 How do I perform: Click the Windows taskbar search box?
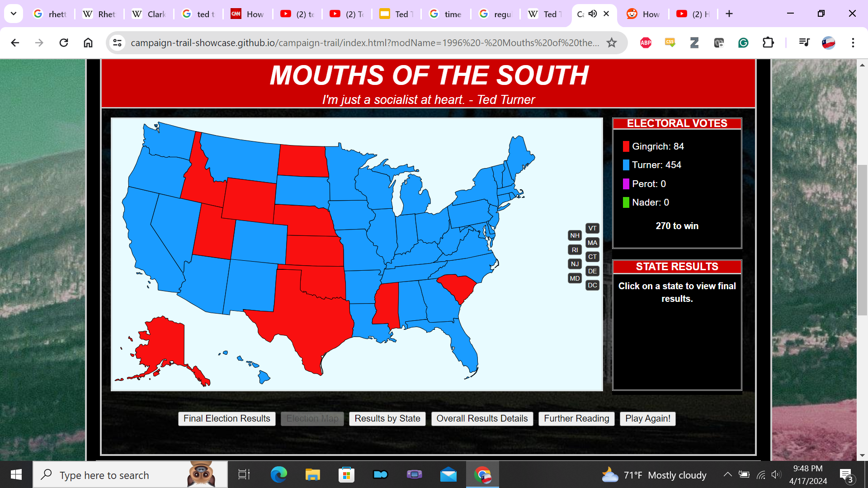(x=130, y=475)
